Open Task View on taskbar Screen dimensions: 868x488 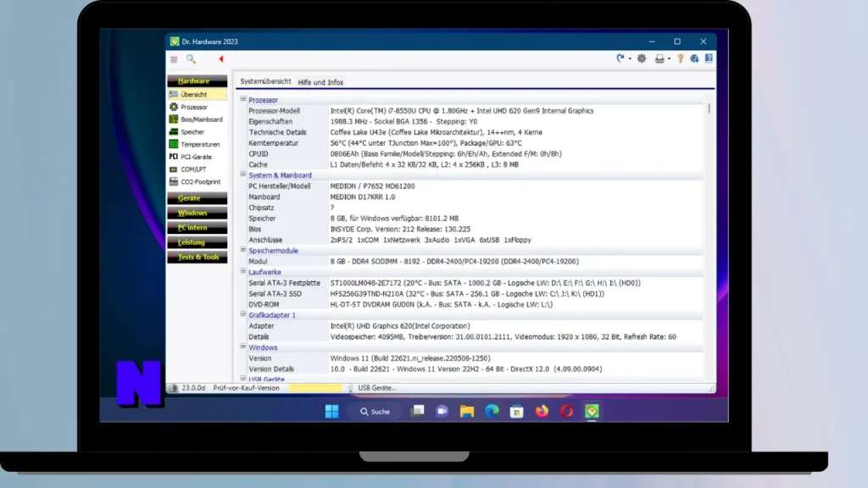417,411
